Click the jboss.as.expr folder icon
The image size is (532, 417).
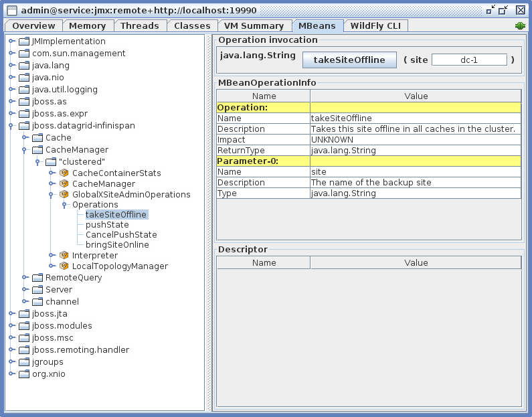point(23,114)
